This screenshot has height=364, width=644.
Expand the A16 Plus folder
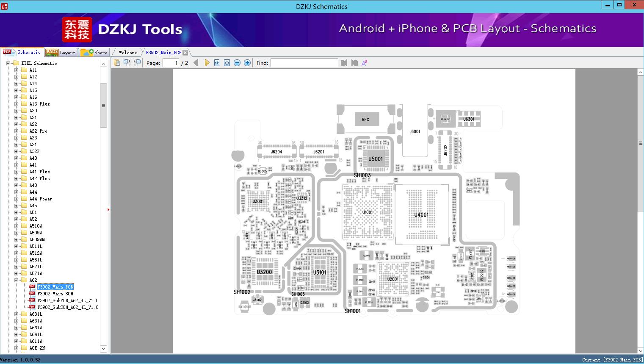(17, 104)
